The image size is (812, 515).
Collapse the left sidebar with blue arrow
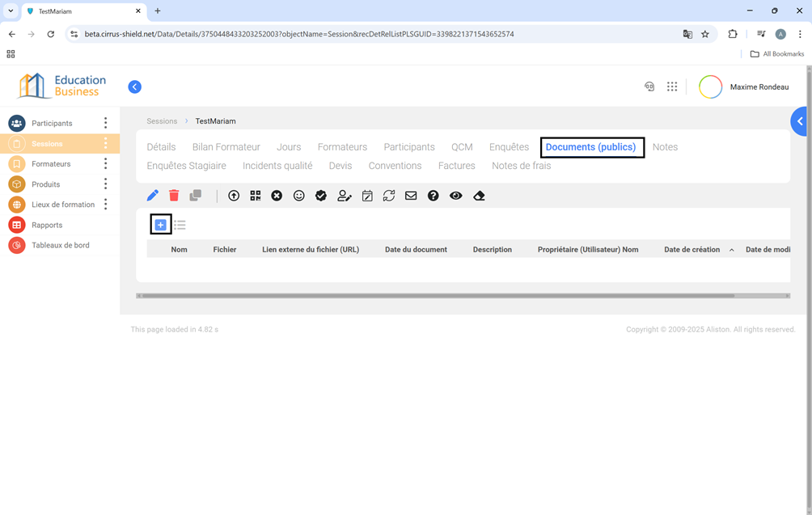(135, 87)
